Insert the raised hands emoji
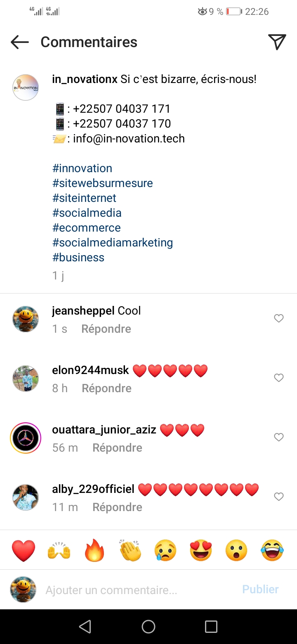This screenshot has width=297, height=644. [x=59, y=551]
